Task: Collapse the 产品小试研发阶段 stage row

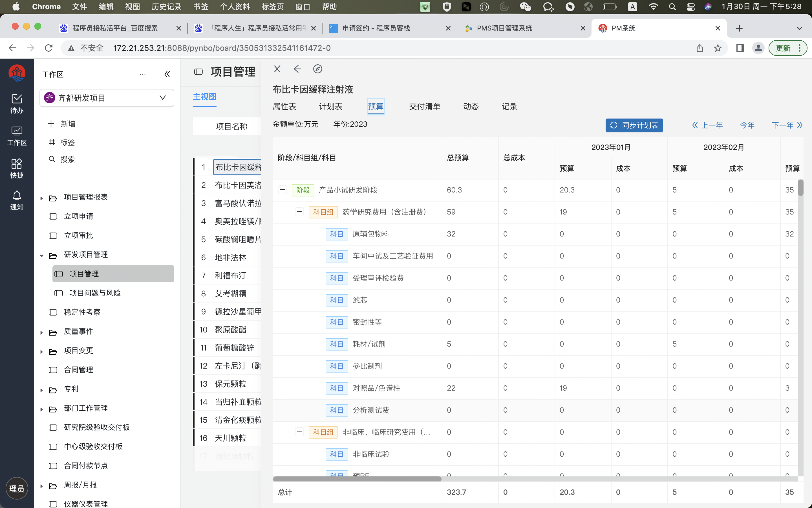Action: coord(283,190)
